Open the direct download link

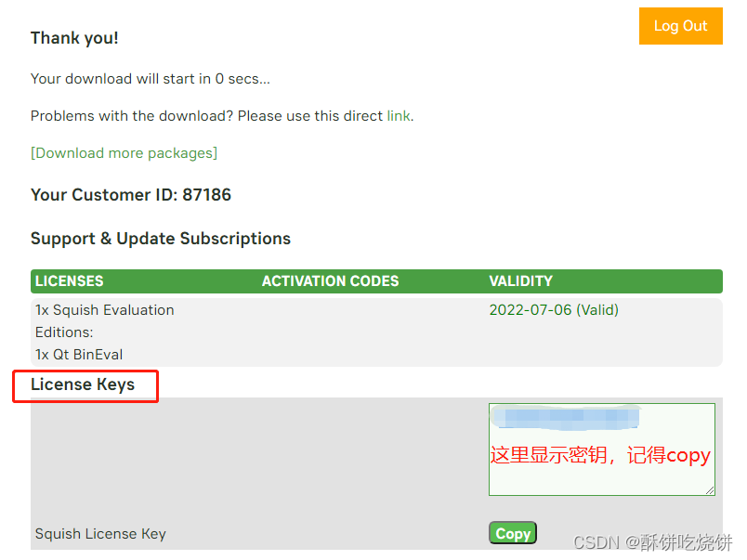point(399,116)
